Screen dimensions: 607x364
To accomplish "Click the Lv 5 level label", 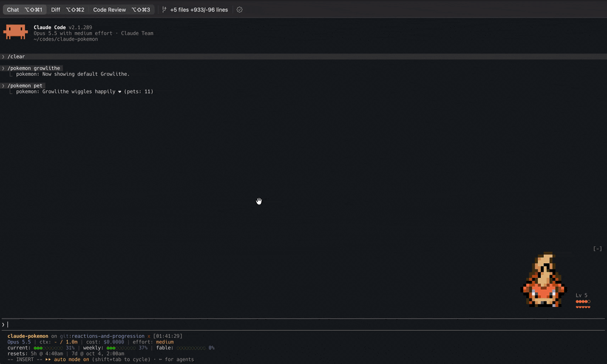I will pyautogui.click(x=581, y=295).
